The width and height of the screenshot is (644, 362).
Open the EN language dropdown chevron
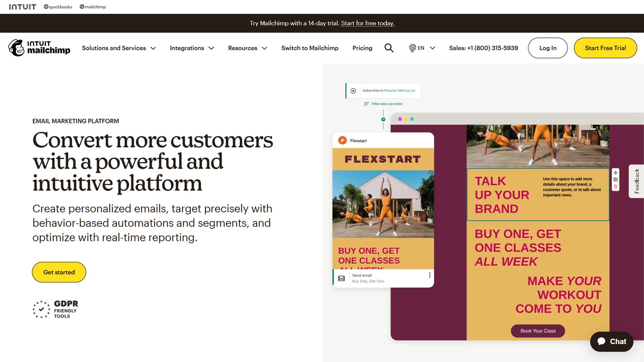[x=433, y=48]
